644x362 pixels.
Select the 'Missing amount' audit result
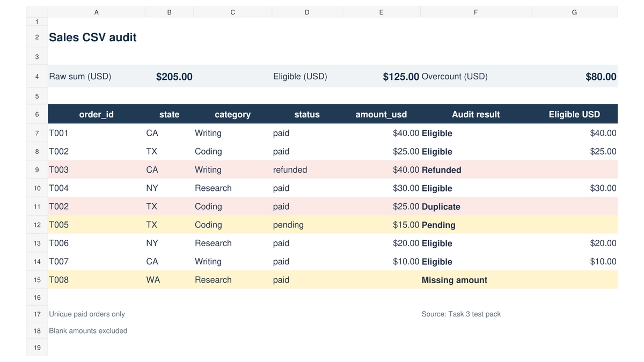pos(475,280)
